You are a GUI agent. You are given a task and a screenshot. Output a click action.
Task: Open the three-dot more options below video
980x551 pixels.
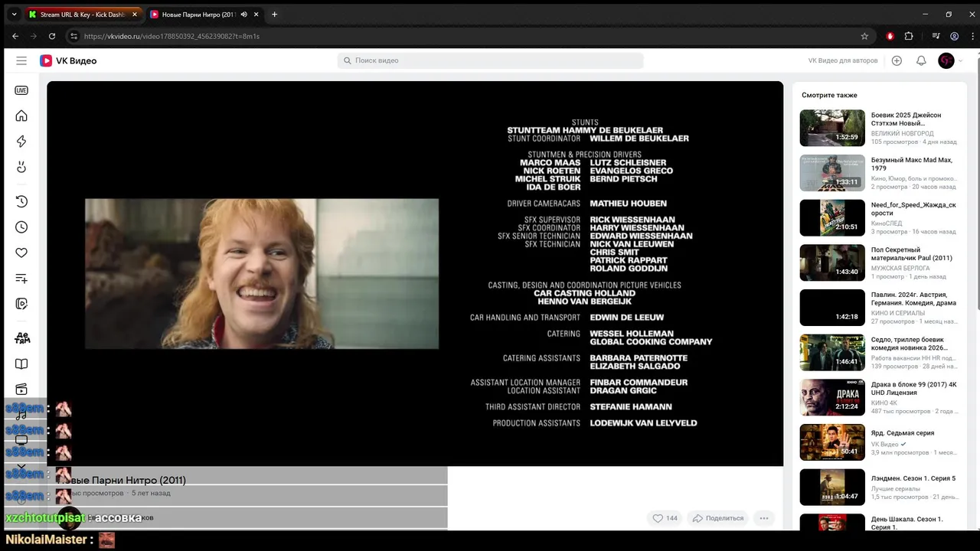(x=763, y=518)
